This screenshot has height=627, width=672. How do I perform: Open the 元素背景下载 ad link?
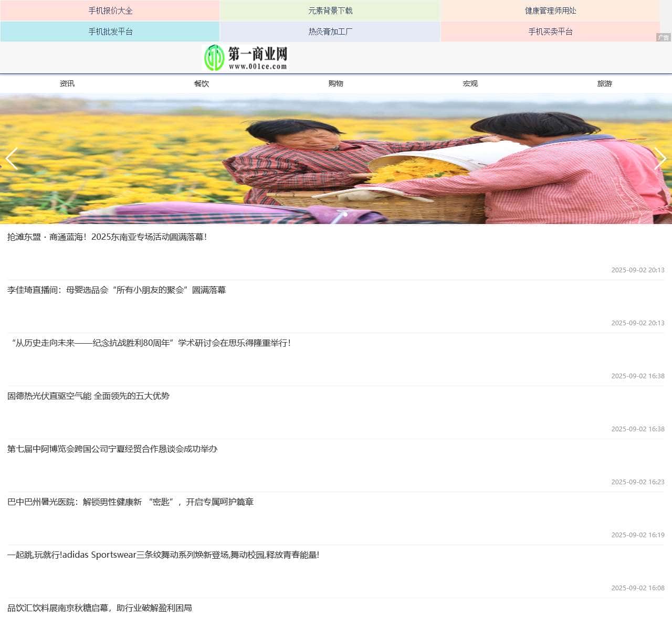(x=330, y=10)
